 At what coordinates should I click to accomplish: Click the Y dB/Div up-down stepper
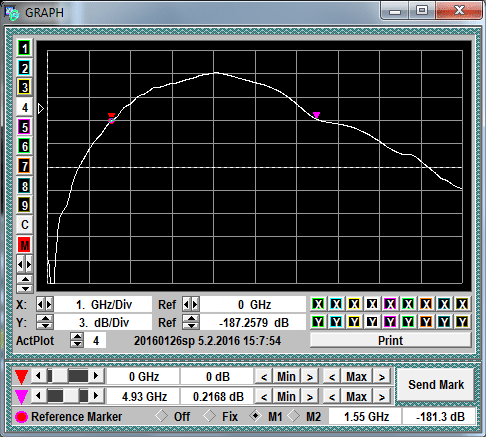click(x=45, y=322)
